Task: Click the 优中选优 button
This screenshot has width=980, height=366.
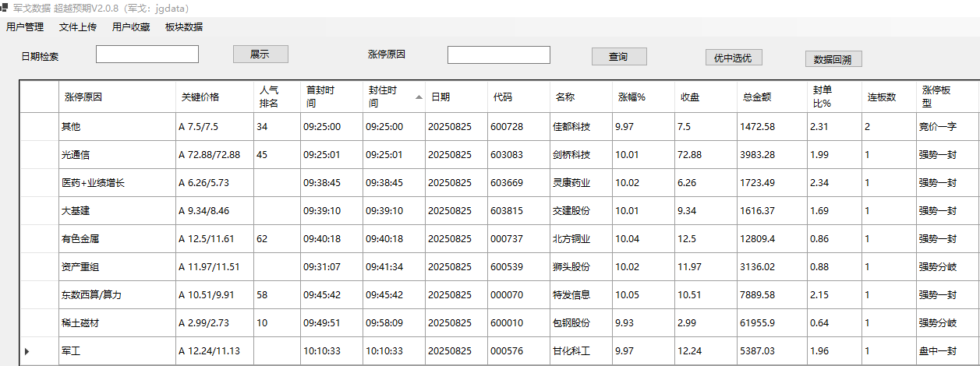Action: point(733,58)
